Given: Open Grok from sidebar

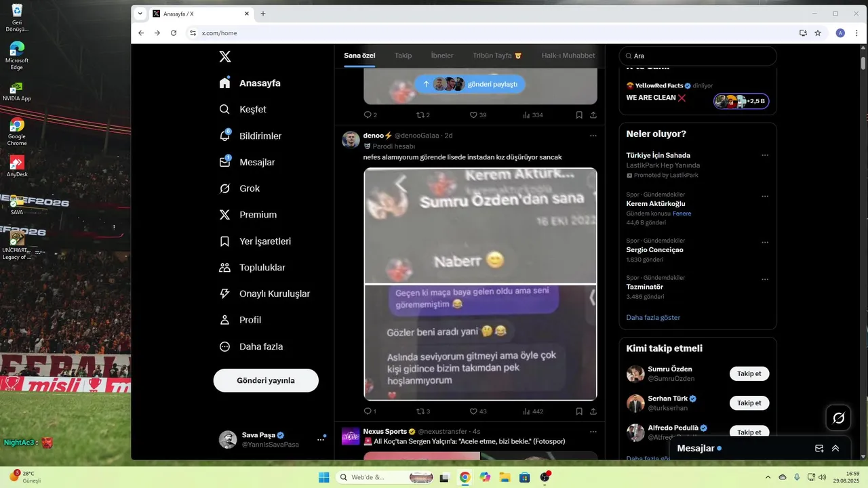Looking at the screenshot, I should (239, 188).
